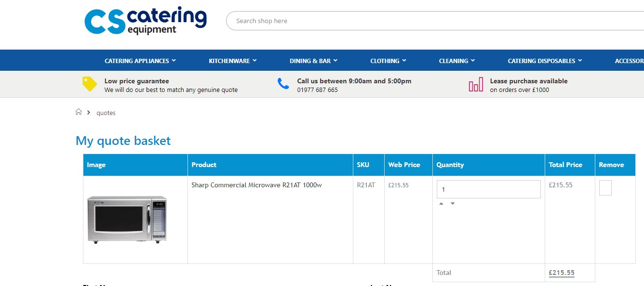Viewport: 644px width, 286px height.
Task: Open the Cleaning menu
Action: click(x=456, y=61)
